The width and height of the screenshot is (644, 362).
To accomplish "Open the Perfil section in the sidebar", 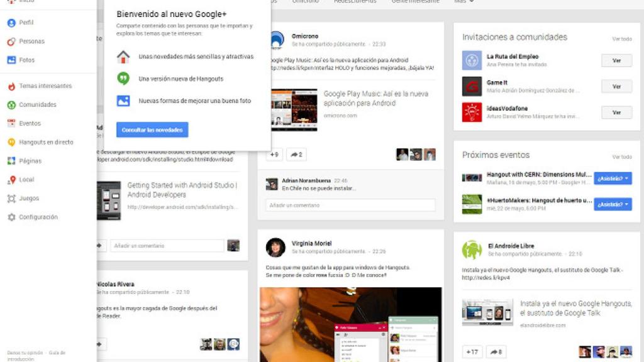I will [25, 23].
